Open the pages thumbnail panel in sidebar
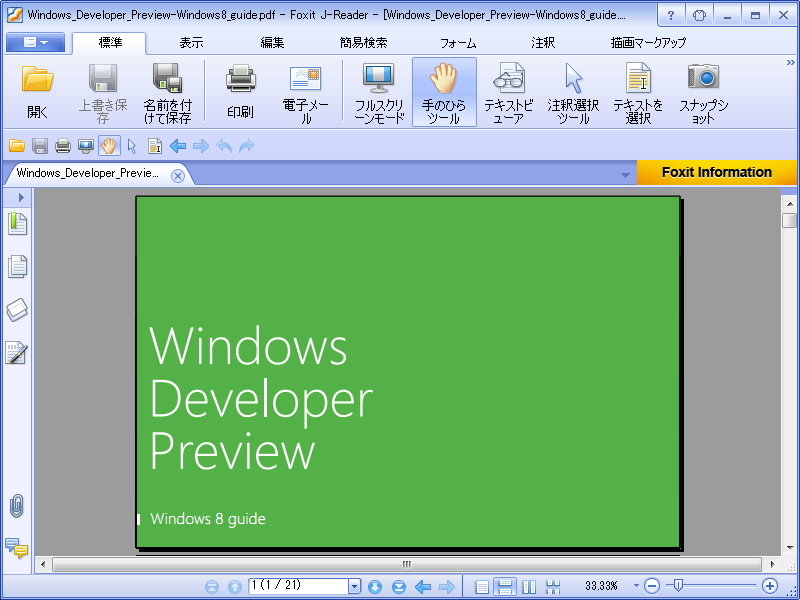This screenshot has width=800, height=600. pyautogui.click(x=17, y=266)
